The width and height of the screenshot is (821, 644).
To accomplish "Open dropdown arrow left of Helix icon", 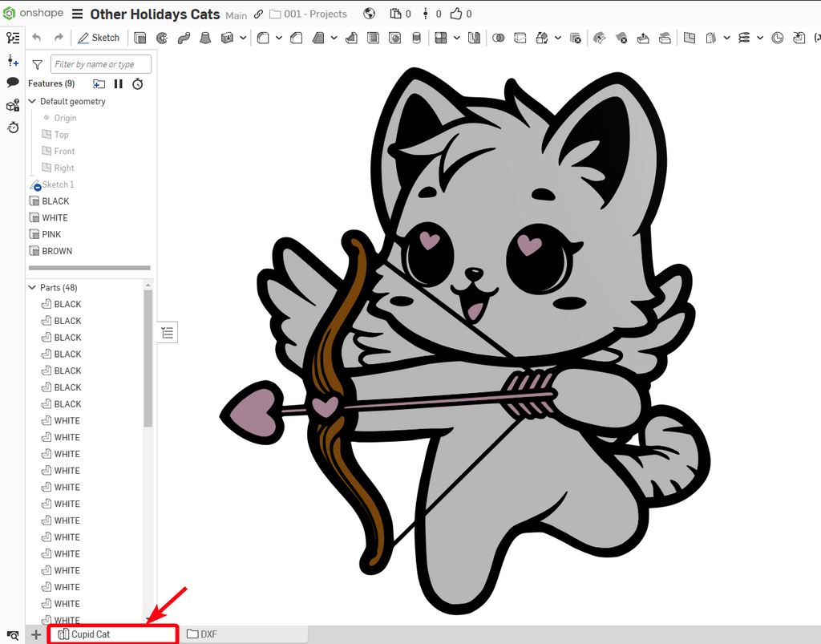I will [726, 38].
